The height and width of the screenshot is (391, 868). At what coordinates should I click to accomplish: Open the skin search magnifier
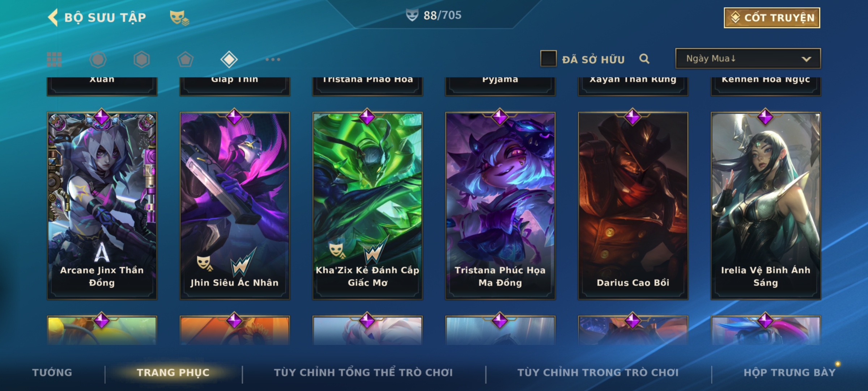click(644, 59)
